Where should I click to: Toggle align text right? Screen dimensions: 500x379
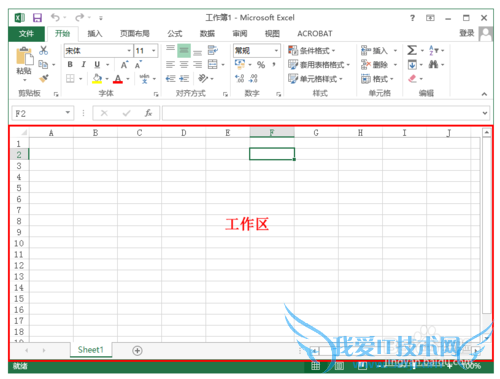pyautogui.click(x=198, y=64)
